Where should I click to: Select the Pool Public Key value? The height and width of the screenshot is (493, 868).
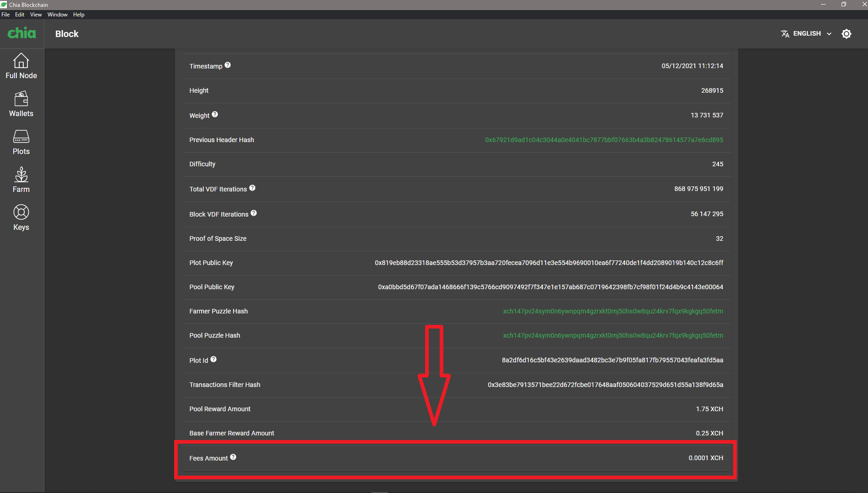click(550, 287)
